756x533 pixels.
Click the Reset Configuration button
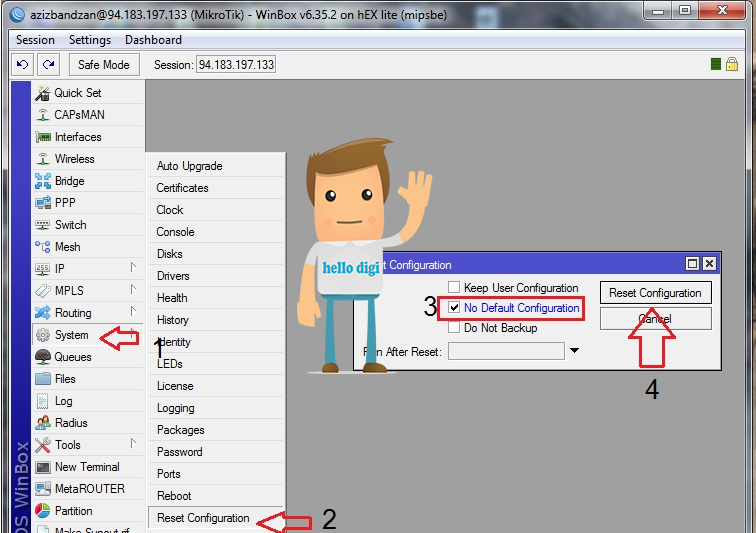click(655, 293)
